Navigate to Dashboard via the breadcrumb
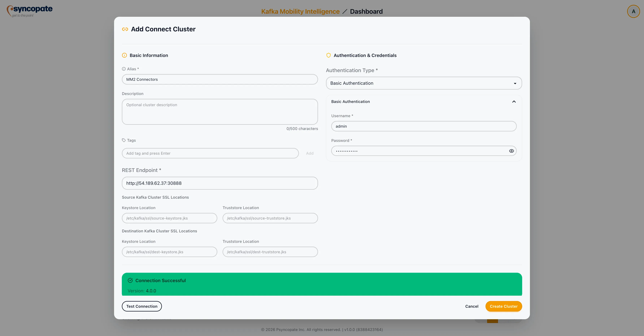The image size is (644, 336). (x=366, y=11)
